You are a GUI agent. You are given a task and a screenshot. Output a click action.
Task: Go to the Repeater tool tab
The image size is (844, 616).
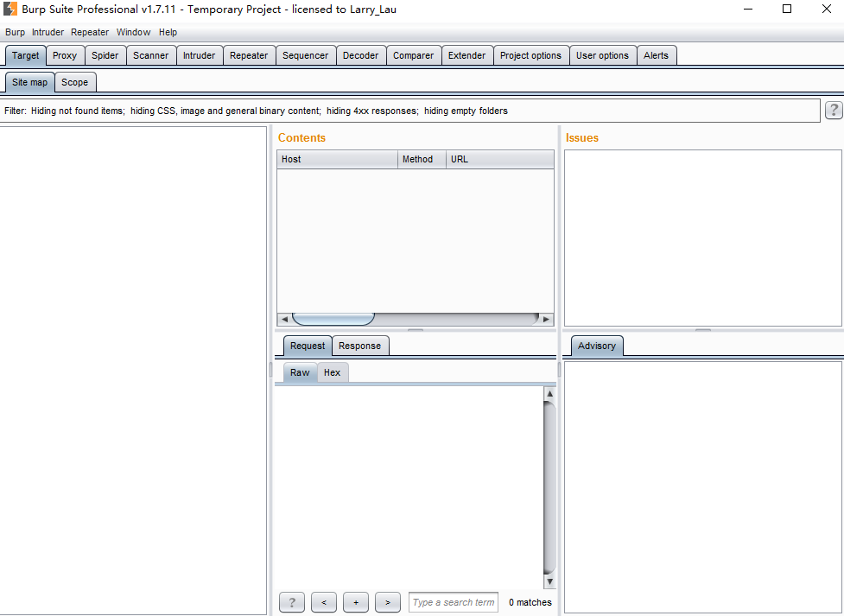[249, 55]
